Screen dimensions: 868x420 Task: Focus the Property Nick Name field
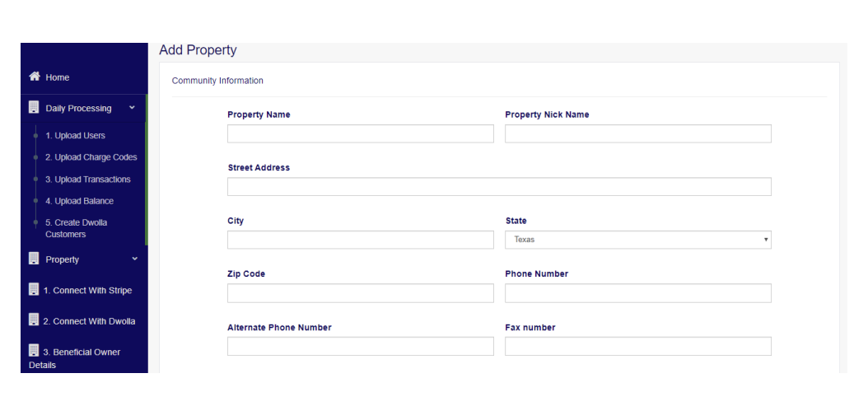click(637, 133)
